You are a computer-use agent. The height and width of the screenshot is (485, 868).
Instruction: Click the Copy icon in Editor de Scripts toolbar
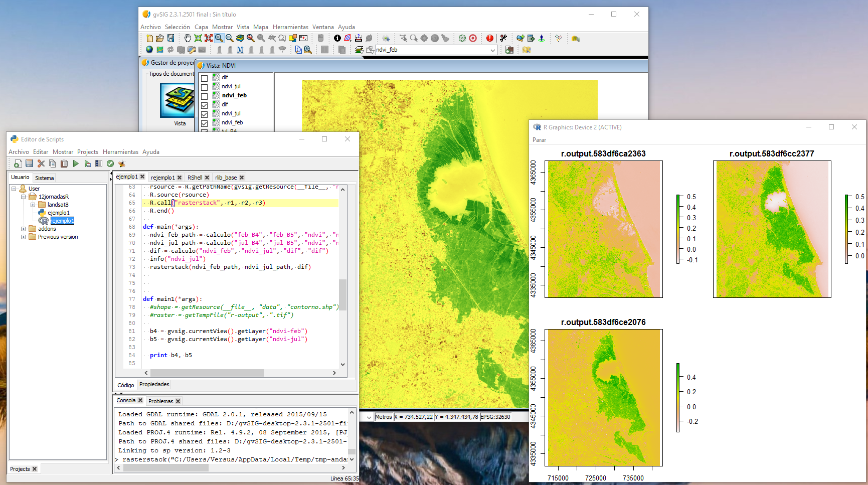(52, 164)
